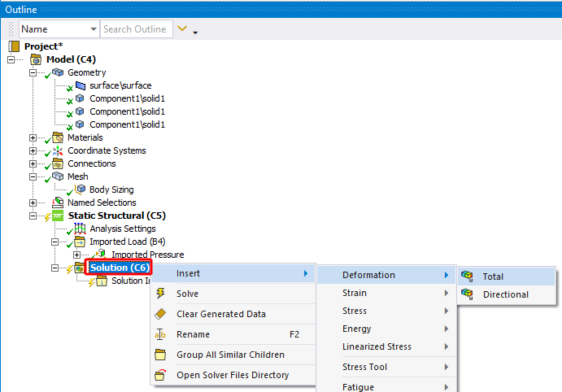562x392 pixels.
Task: Collapse the Mesh tree node
Action: tap(33, 176)
